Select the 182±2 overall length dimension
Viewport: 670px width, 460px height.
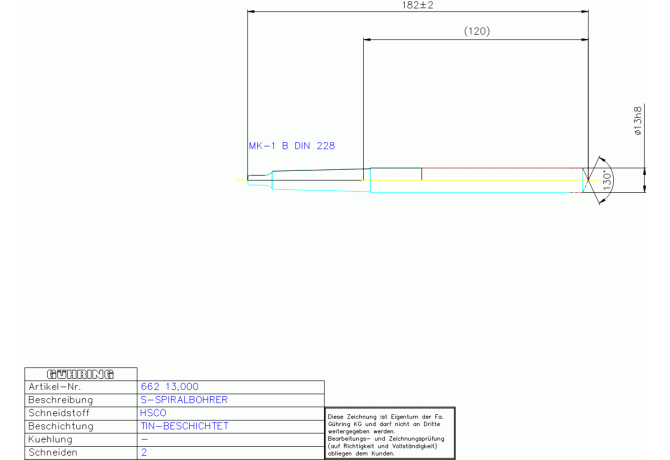[416, 6]
